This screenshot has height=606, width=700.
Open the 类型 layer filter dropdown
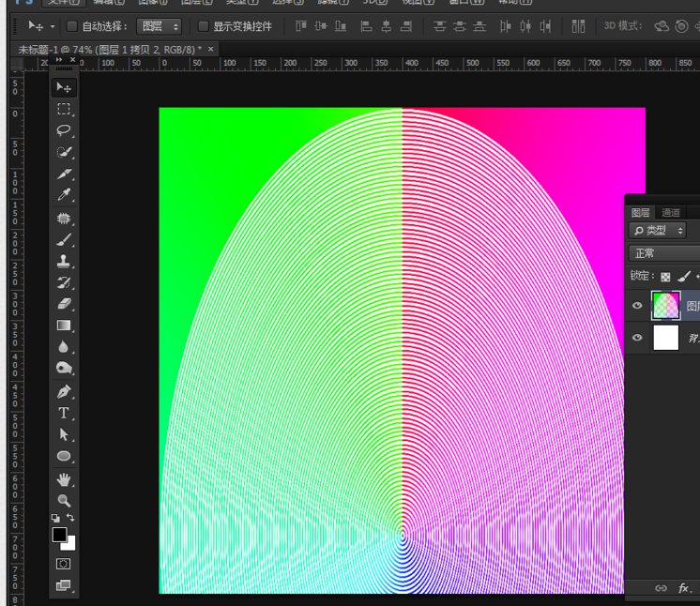658,231
